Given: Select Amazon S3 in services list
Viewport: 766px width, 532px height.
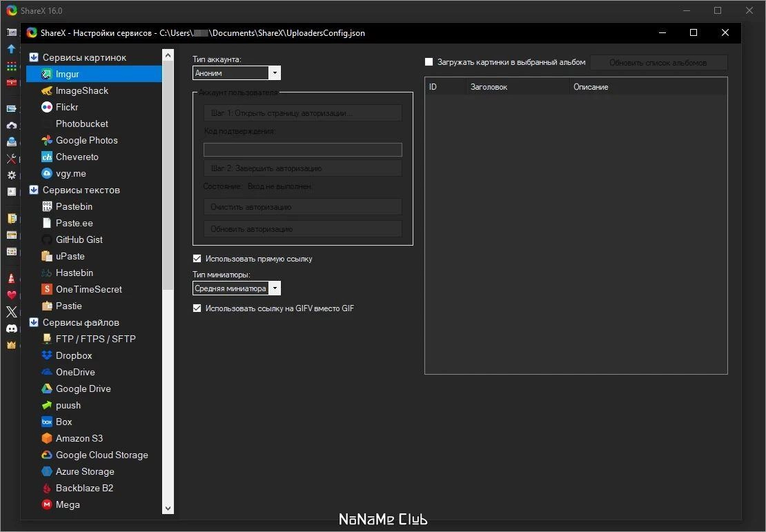Looking at the screenshot, I should click(79, 438).
